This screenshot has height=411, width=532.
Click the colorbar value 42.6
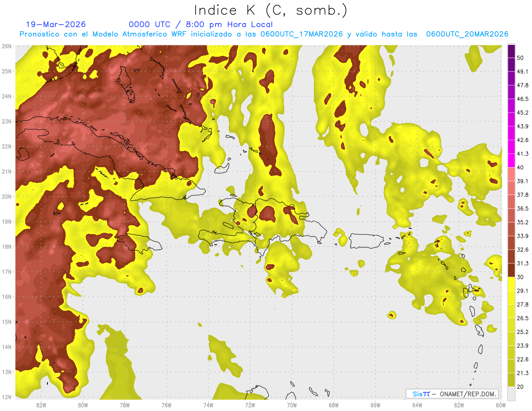click(x=523, y=140)
